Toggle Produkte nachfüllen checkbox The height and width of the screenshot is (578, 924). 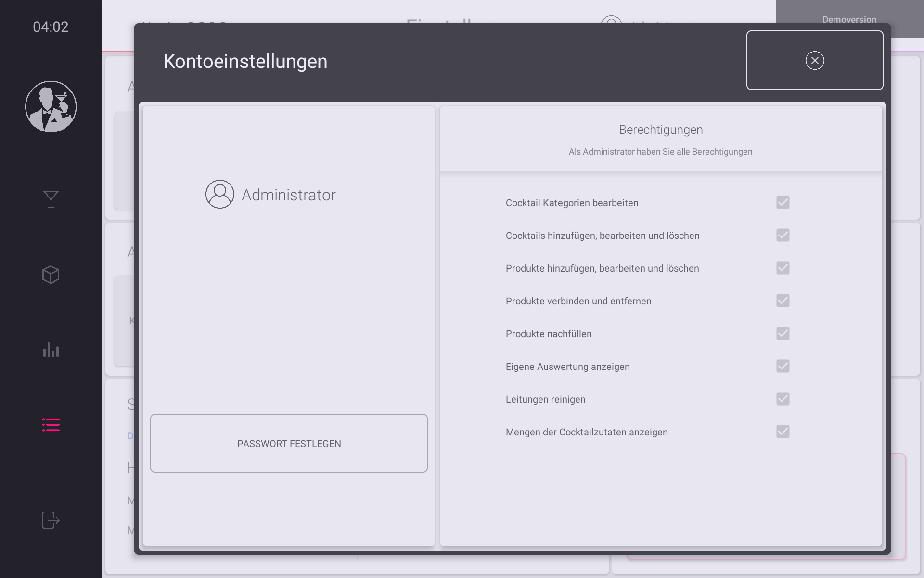783,333
